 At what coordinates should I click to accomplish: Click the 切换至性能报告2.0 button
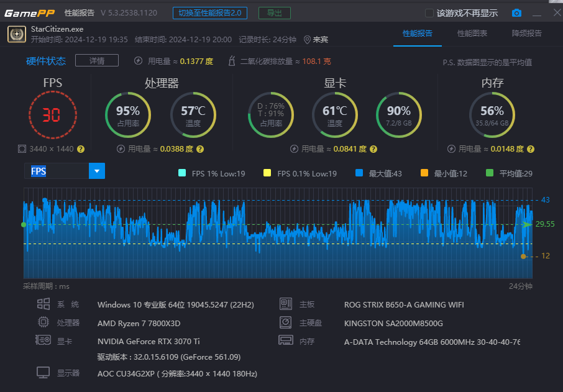coord(210,13)
